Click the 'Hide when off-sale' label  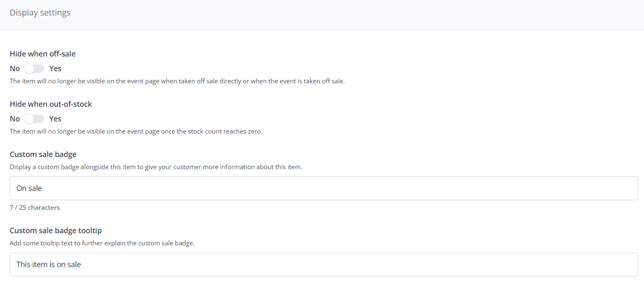click(x=43, y=54)
